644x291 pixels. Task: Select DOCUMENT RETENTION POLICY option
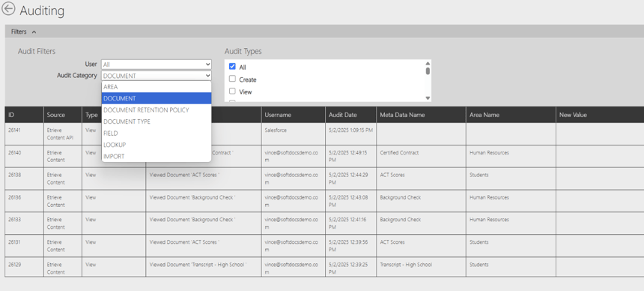pos(157,110)
